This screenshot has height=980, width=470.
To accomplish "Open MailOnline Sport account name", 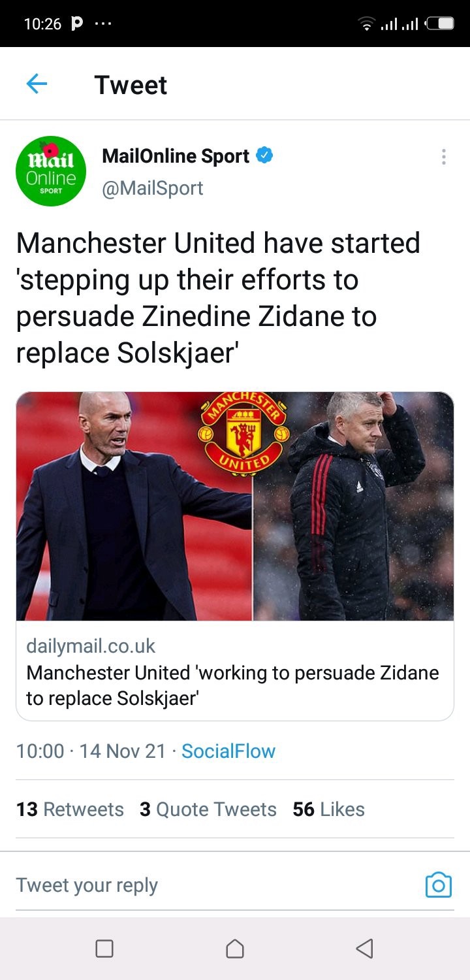I will (176, 156).
